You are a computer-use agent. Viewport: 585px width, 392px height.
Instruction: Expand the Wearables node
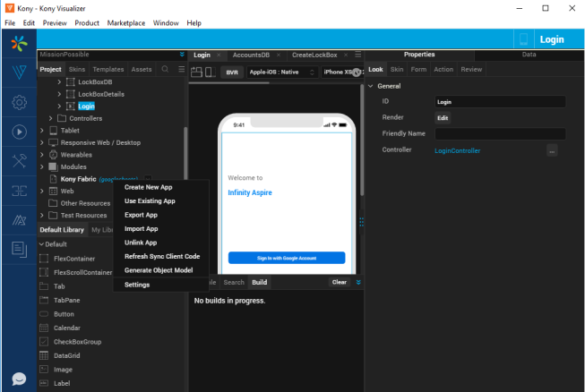point(42,155)
